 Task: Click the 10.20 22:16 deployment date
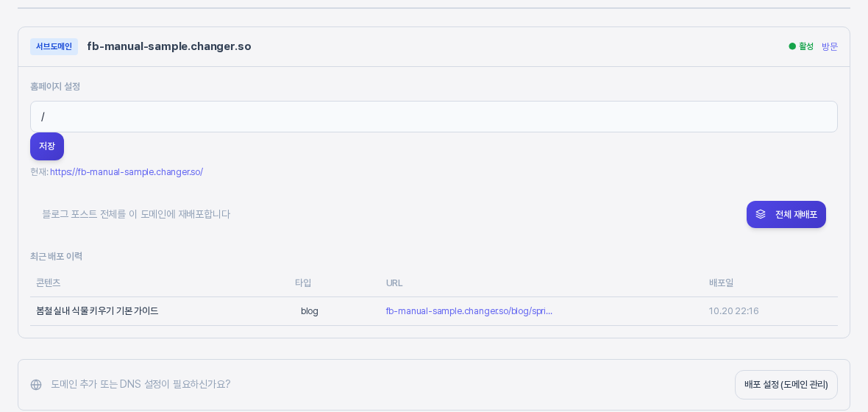coord(733,311)
